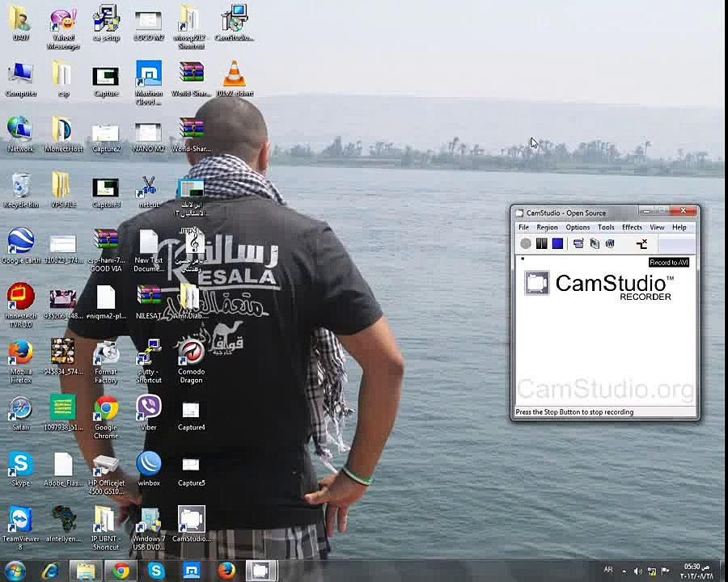Select the Recycle Bin desktop icon

tap(20, 190)
